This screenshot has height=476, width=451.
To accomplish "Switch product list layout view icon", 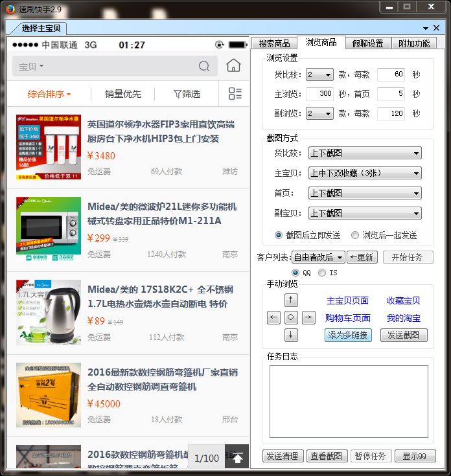I will click(x=235, y=93).
